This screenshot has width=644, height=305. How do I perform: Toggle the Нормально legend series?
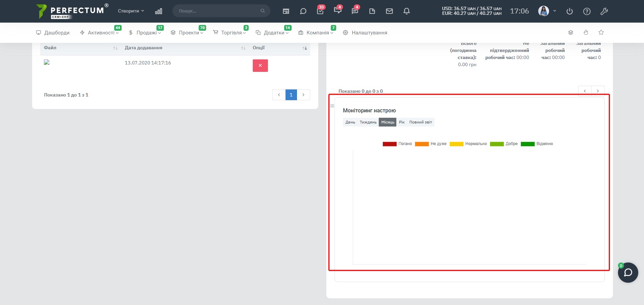(x=468, y=144)
